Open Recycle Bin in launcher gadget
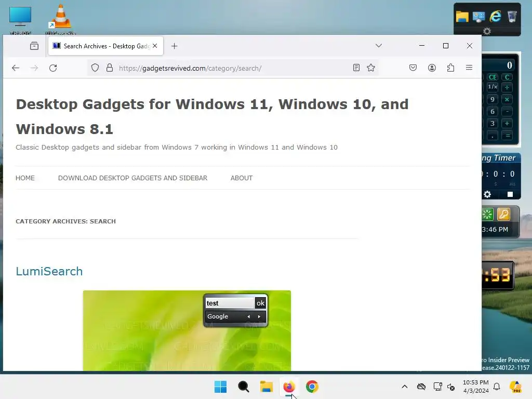 point(512,16)
